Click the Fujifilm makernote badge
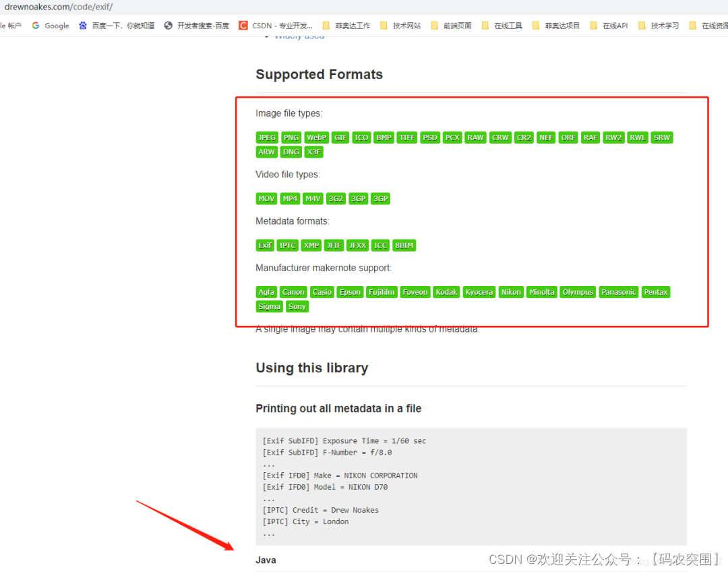This screenshot has width=728, height=572. pyautogui.click(x=382, y=292)
